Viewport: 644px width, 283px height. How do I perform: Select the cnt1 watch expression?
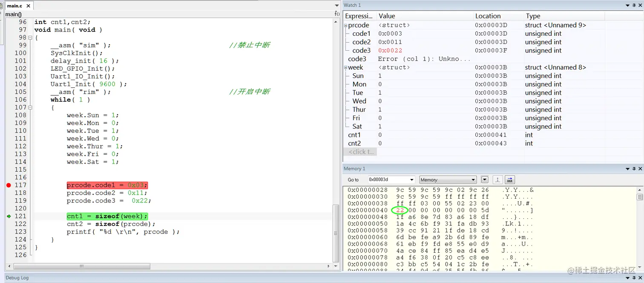(354, 135)
